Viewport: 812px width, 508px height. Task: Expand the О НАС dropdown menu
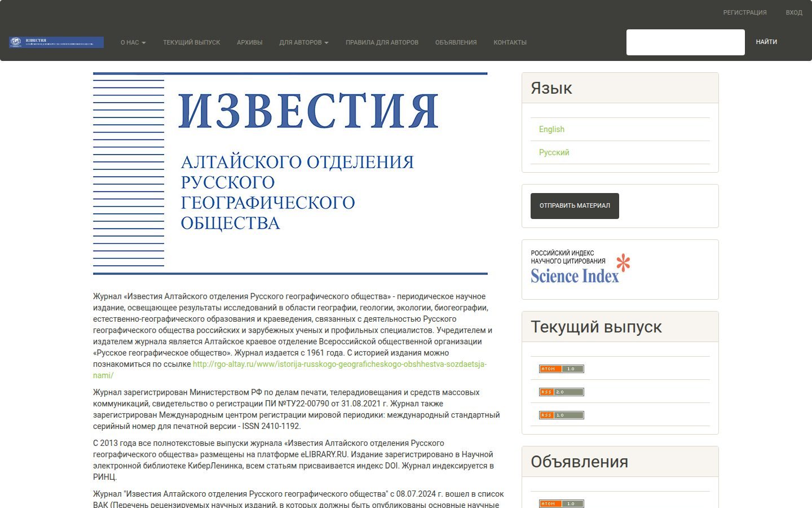pyautogui.click(x=133, y=42)
